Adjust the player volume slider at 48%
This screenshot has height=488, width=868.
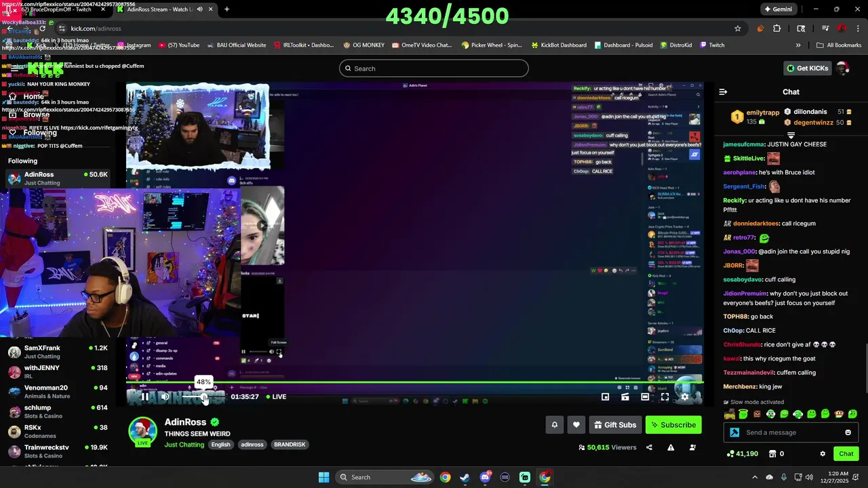[x=203, y=397]
